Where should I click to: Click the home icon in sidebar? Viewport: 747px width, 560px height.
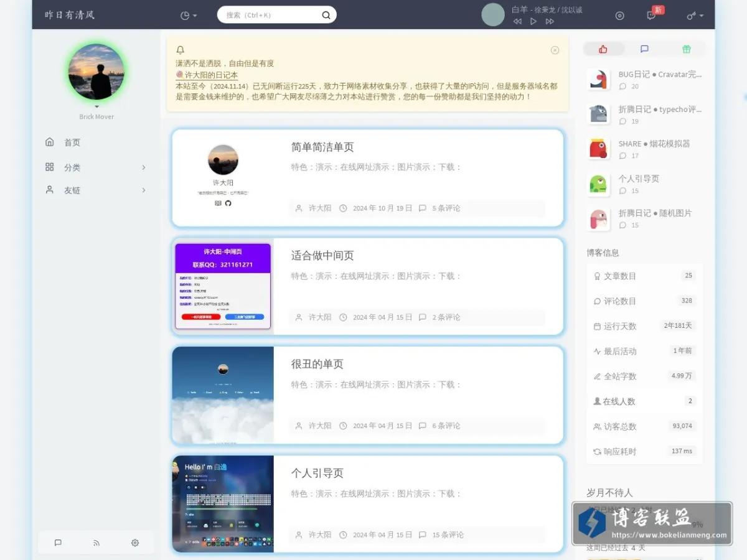point(50,142)
